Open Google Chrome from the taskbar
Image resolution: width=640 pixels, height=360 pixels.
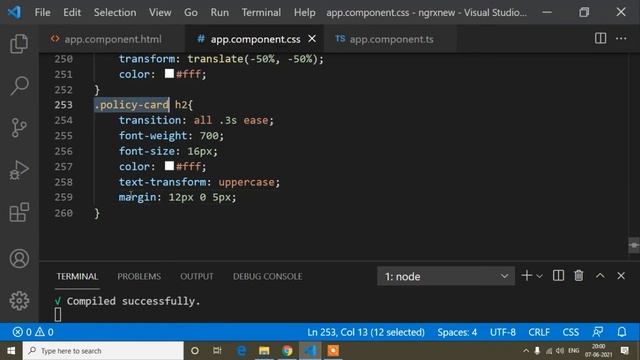click(x=287, y=351)
